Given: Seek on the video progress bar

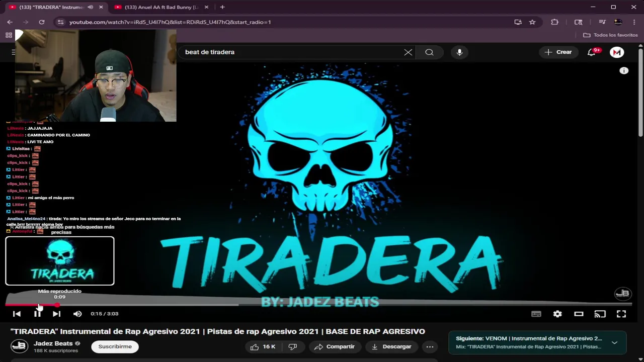Looking at the screenshot, I should tap(318, 305).
